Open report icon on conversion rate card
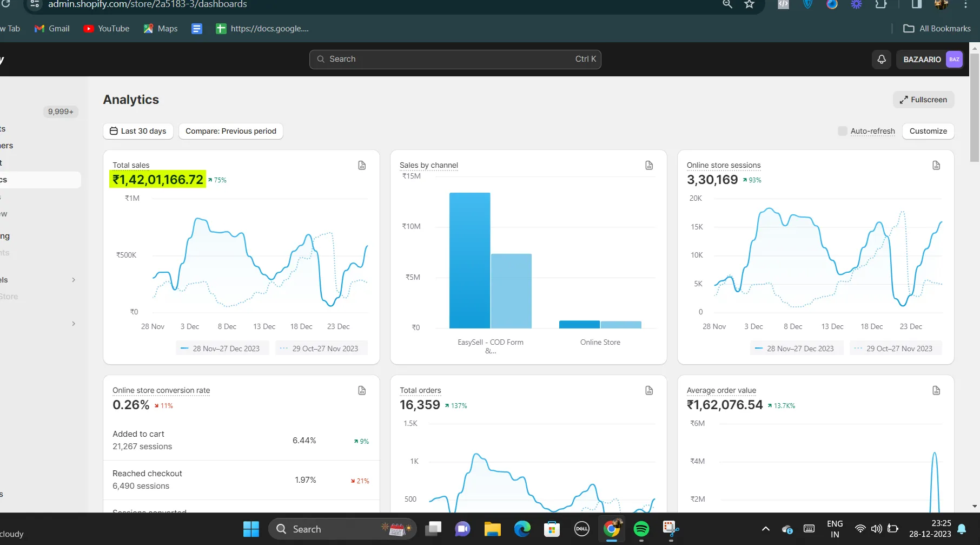 point(362,391)
